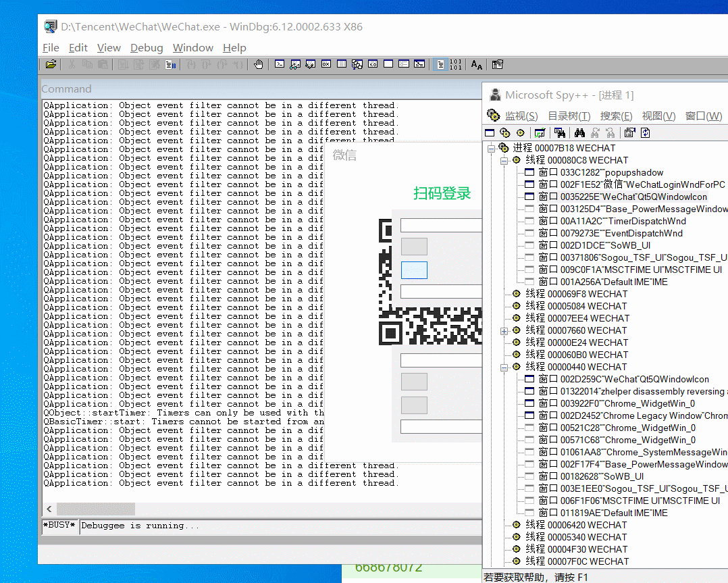This screenshot has height=583, width=728.
Task: Select window 0035225E WeChat Qt5QWindowIcon
Action: click(623, 197)
